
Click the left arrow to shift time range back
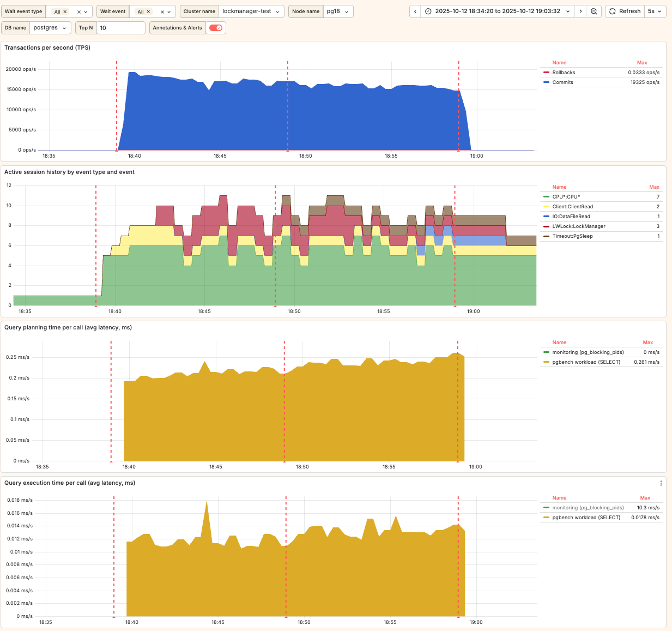[x=415, y=11]
